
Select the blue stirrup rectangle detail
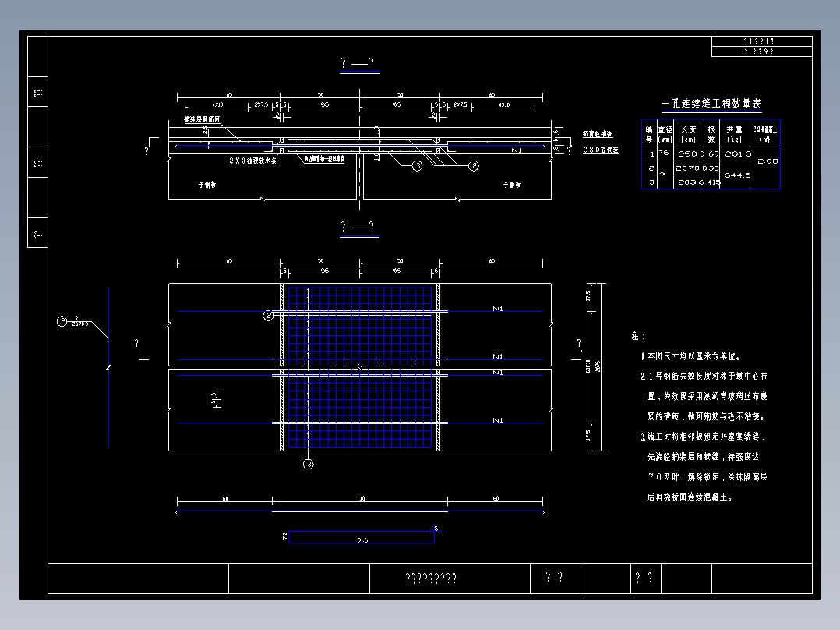362,536
